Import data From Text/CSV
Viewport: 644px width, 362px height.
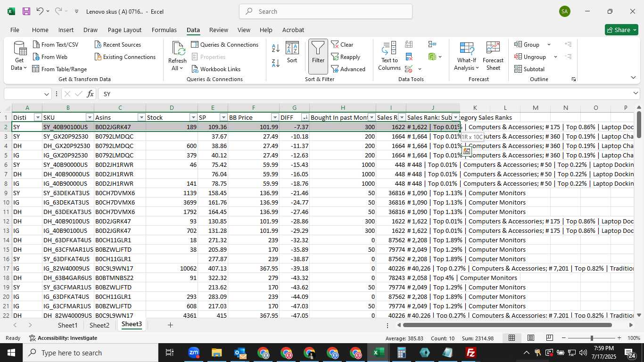56,45
